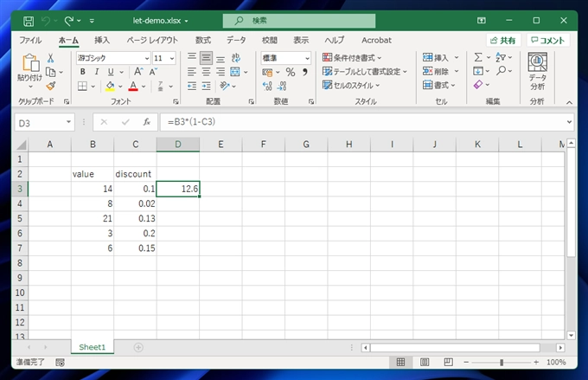Click the Redo arrow in the title bar
The width and height of the screenshot is (588, 380).
68,21
